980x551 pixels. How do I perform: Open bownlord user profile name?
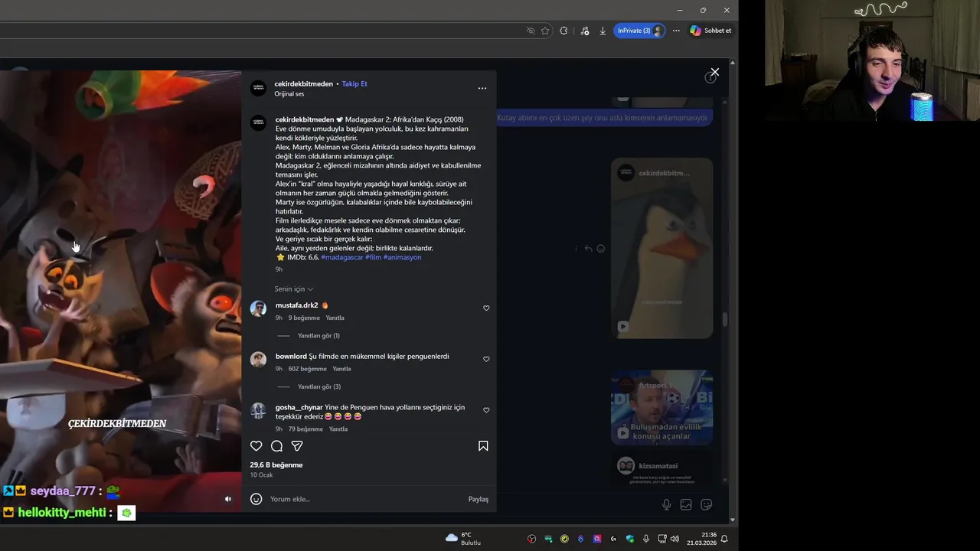click(291, 357)
